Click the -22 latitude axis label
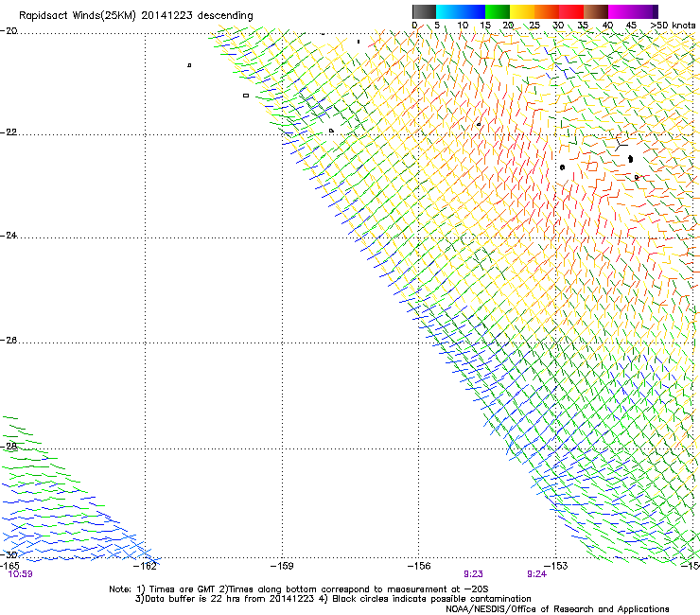 tap(9, 132)
